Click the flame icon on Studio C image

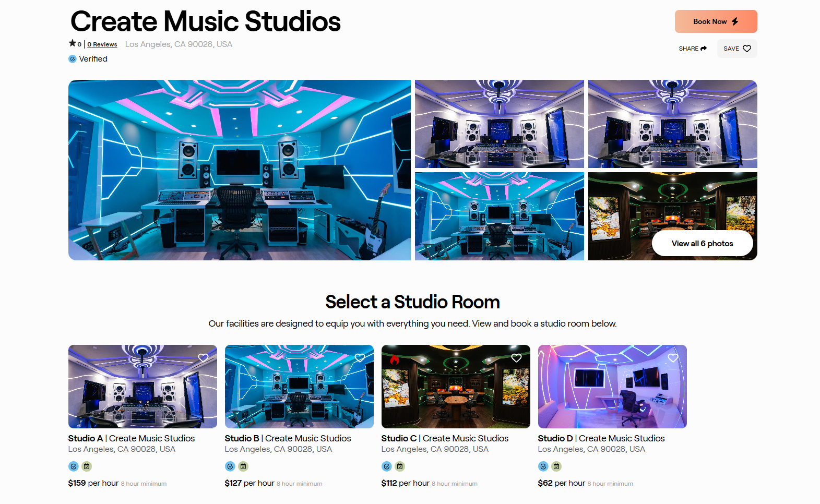(x=395, y=359)
